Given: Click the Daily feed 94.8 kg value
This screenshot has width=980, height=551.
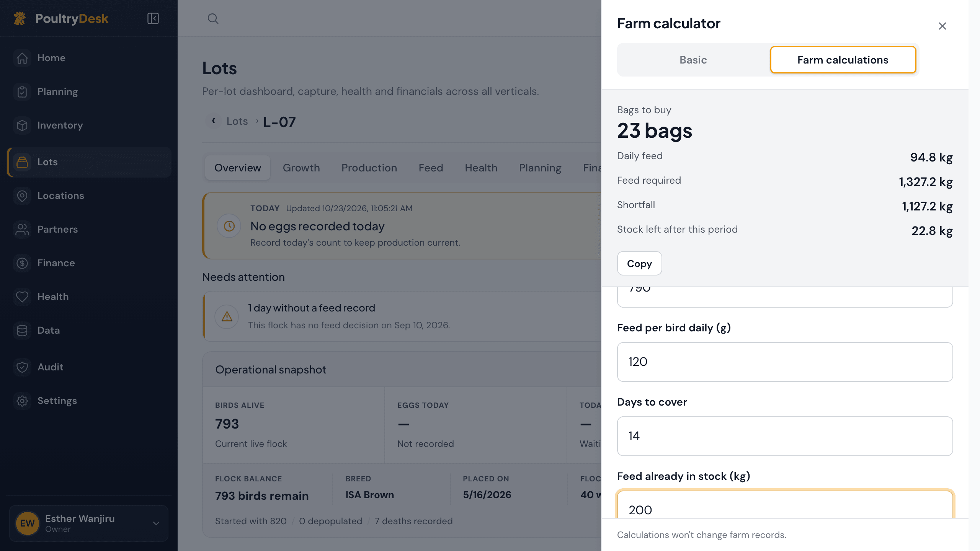Looking at the screenshot, I should (x=931, y=157).
